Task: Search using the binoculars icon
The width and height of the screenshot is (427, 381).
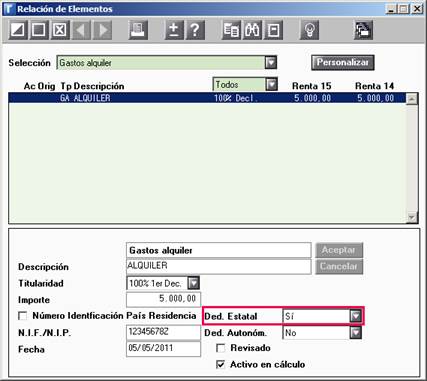Action: 252,30
